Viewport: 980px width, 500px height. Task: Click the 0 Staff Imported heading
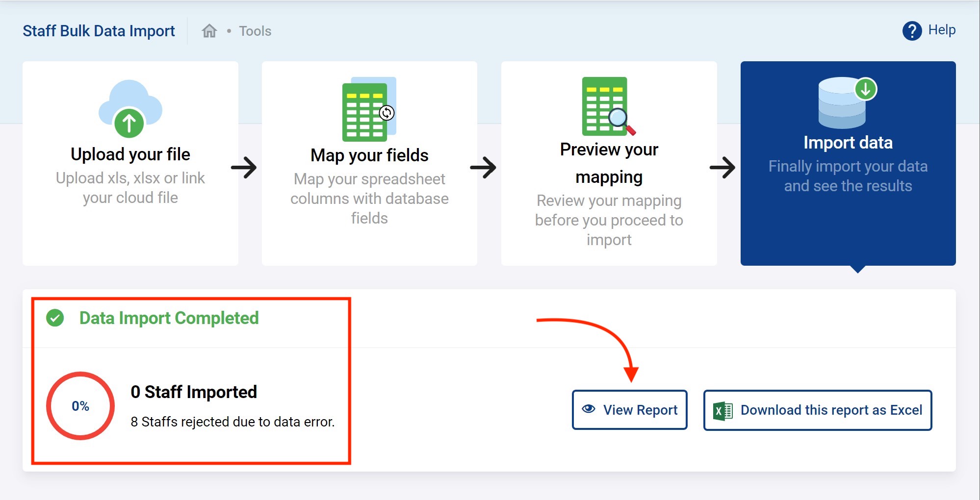[194, 392]
